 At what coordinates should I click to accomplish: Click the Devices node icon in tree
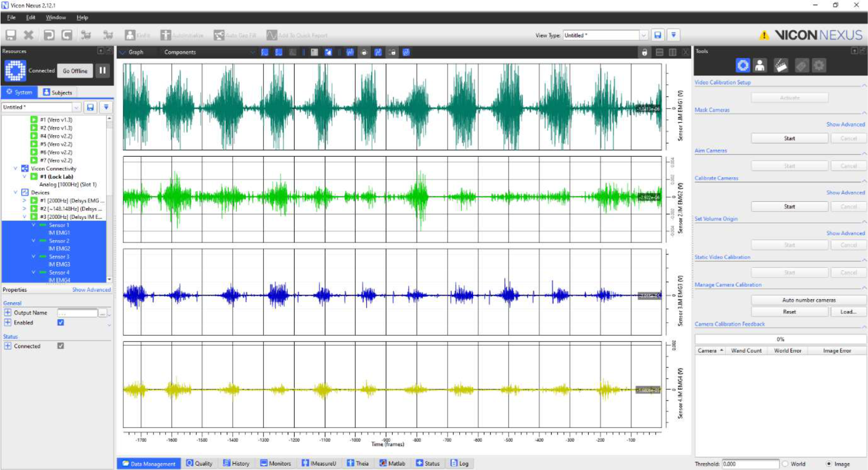coord(25,192)
